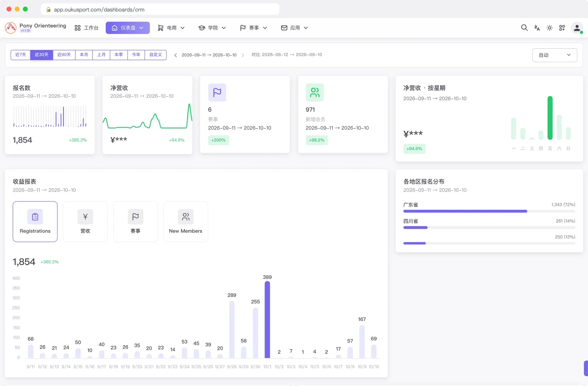This screenshot has width=588, height=386.
Task: Expand the 学院 menu
Action: [212, 28]
